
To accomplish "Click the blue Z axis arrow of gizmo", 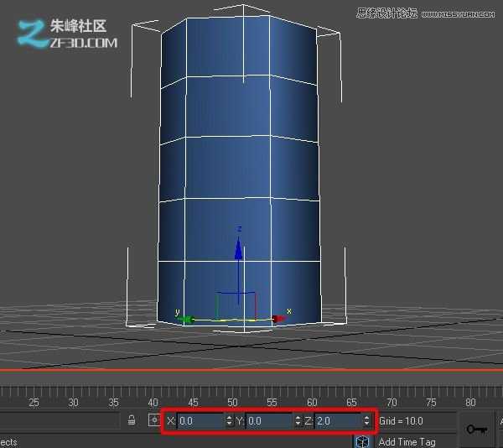I will 238,248.
